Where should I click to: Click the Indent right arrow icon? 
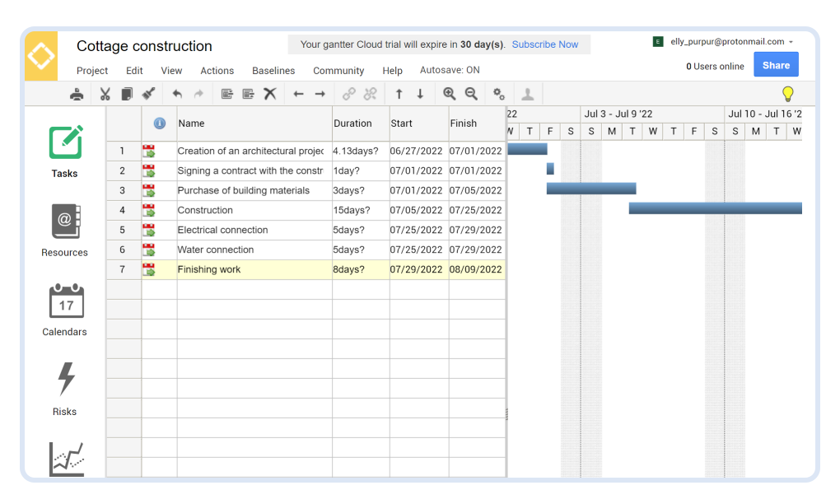click(x=320, y=94)
